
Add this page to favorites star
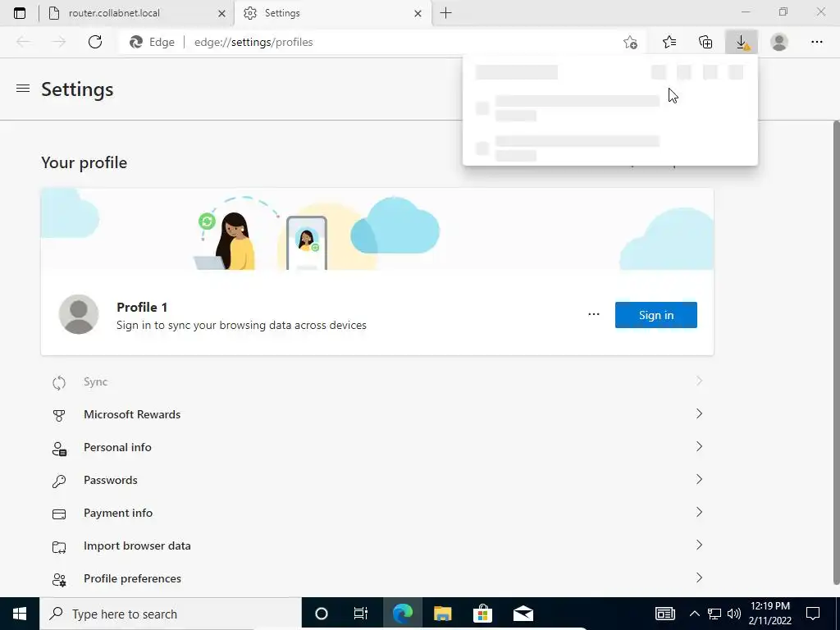point(630,43)
